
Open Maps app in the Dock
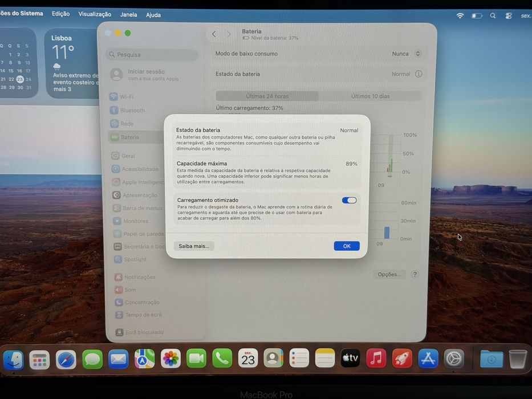tap(144, 359)
